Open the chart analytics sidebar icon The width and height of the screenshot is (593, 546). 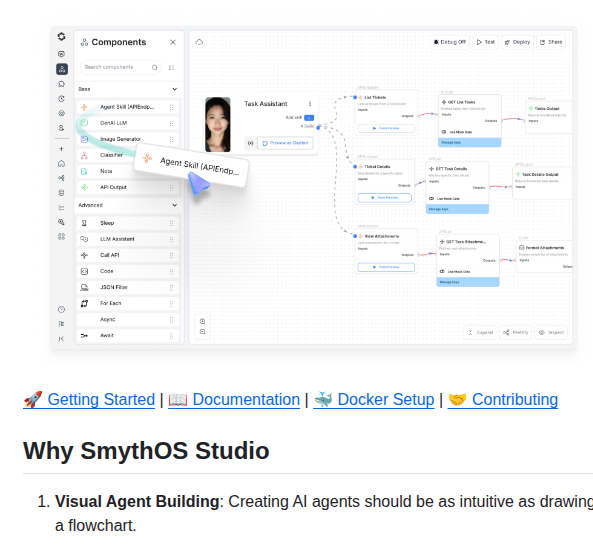pyautogui.click(x=61, y=207)
